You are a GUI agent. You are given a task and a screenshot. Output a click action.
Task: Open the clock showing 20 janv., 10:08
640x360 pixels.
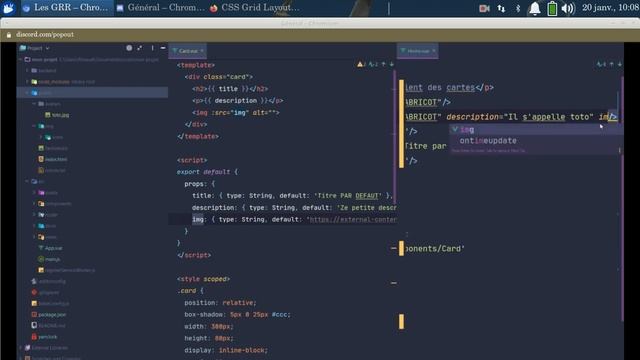pos(610,7)
